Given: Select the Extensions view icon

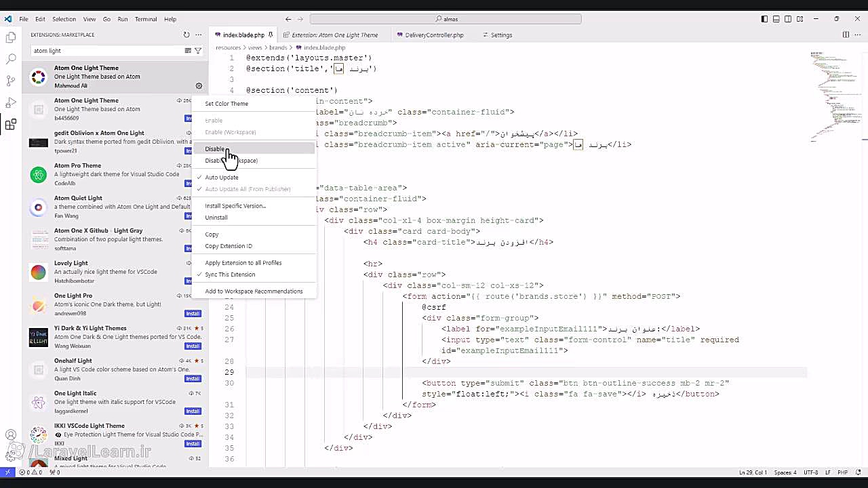Looking at the screenshot, I should [x=11, y=125].
